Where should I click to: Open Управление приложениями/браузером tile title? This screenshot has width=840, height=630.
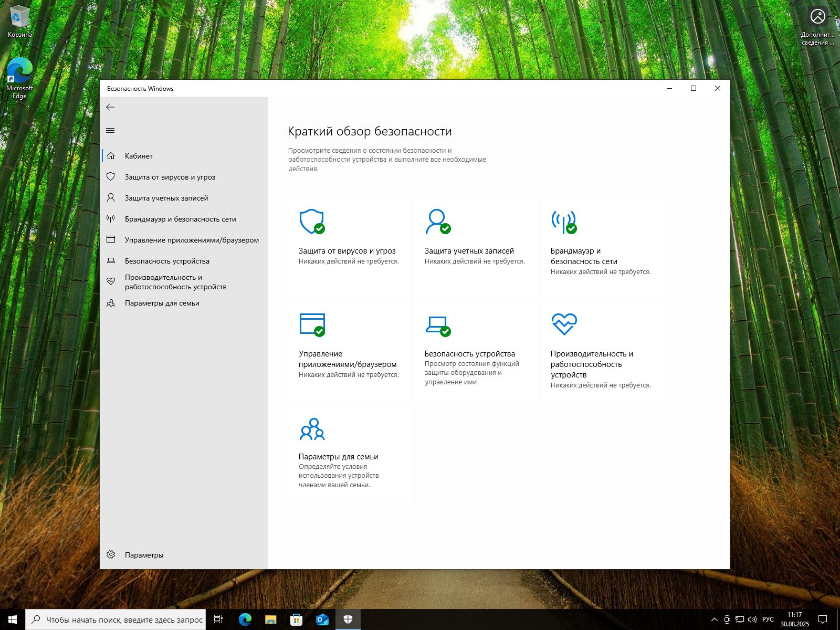click(x=348, y=359)
